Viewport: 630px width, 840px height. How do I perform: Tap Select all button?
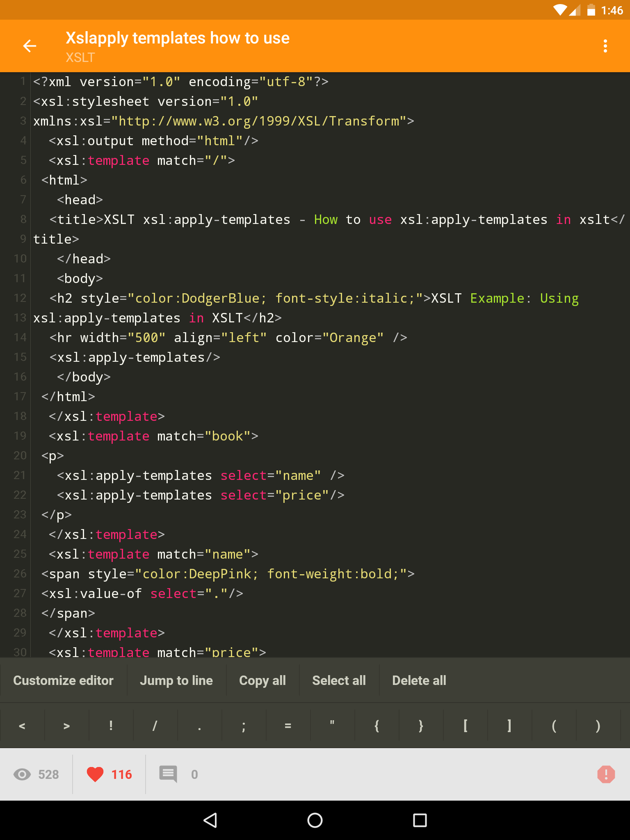[x=339, y=680]
